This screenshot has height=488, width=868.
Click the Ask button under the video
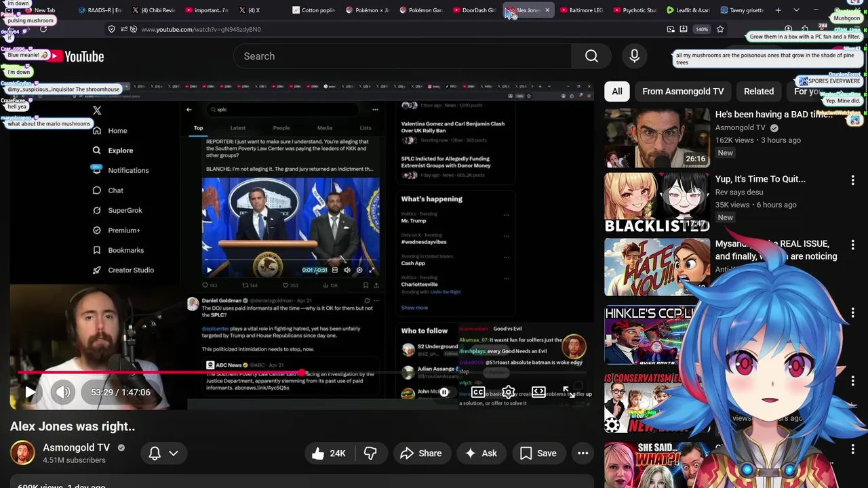coord(480,453)
